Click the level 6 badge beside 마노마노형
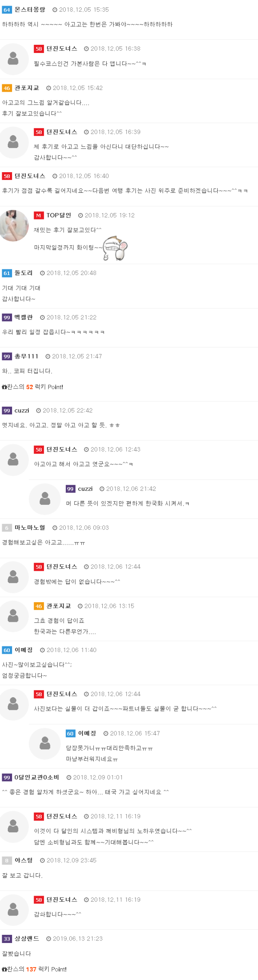This screenshot has height=980, width=258. [7, 528]
